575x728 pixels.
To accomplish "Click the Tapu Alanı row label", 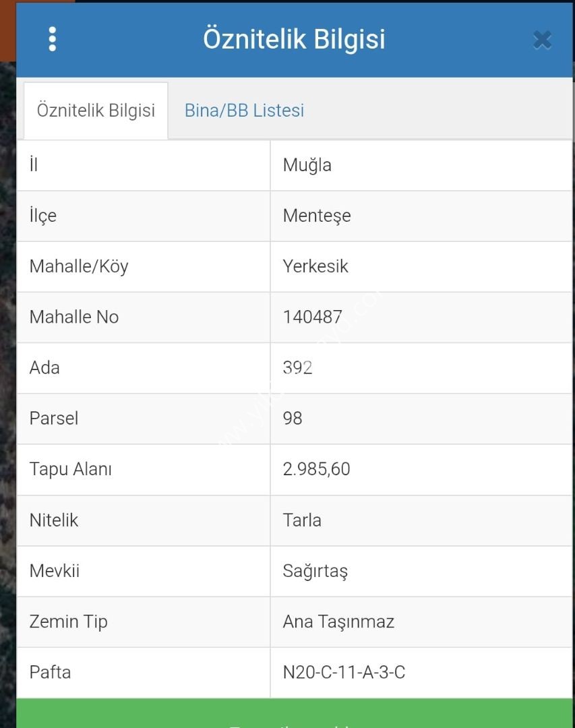I will (70, 469).
